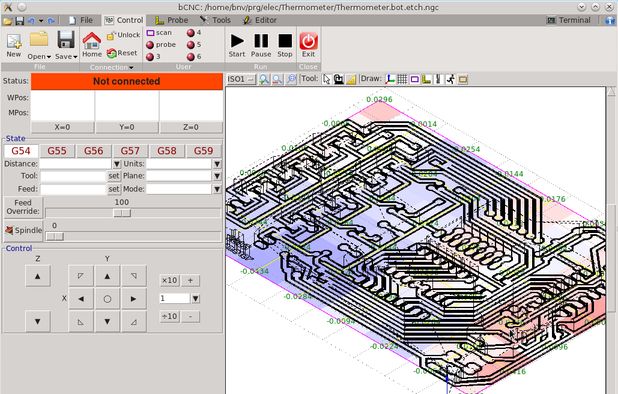Select the G59 coordinate system
The width and height of the screenshot is (618, 394).
click(203, 151)
